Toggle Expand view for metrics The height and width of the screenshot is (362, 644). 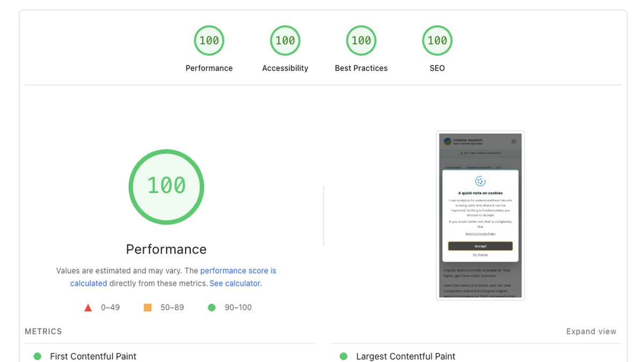pyautogui.click(x=591, y=331)
